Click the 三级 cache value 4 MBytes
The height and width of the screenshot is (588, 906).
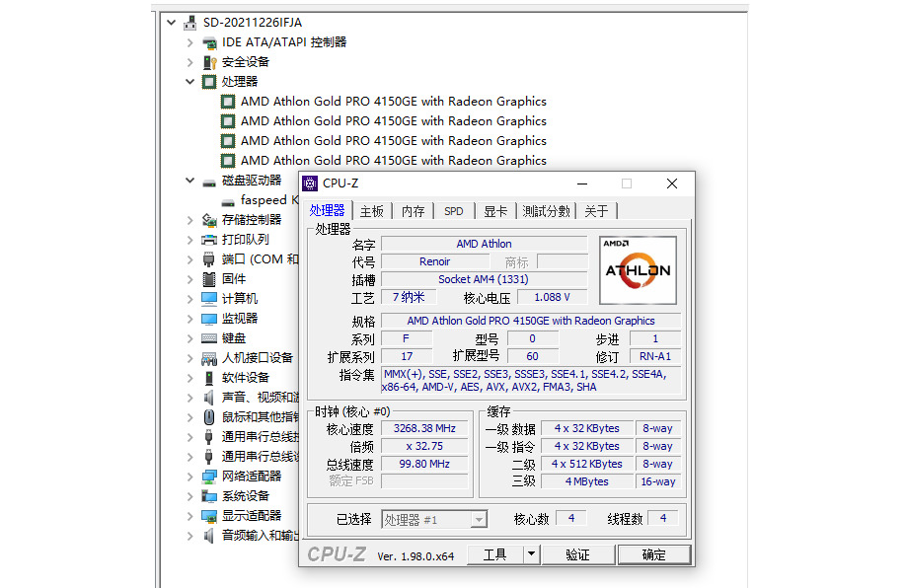coord(587,481)
